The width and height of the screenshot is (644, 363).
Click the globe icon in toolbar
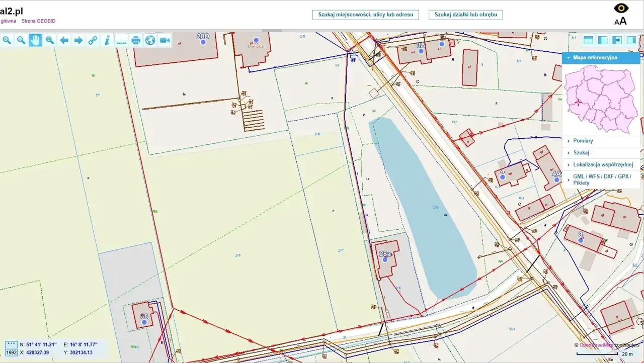click(150, 41)
